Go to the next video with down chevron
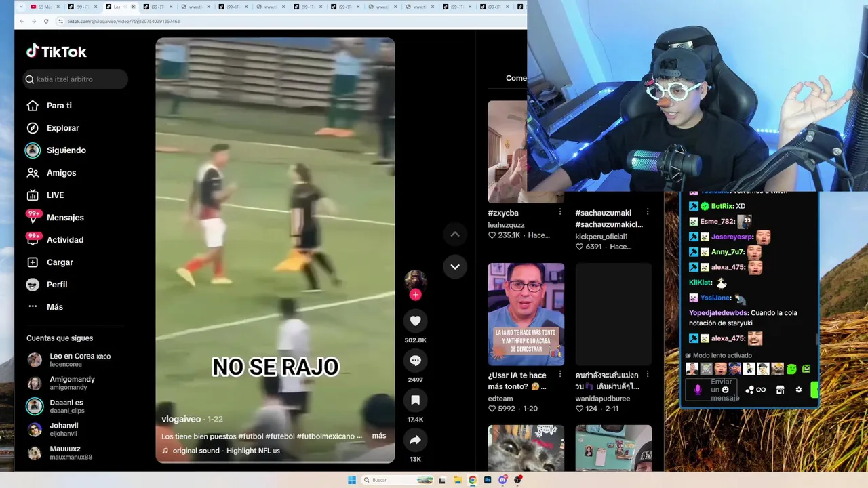 click(x=455, y=266)
